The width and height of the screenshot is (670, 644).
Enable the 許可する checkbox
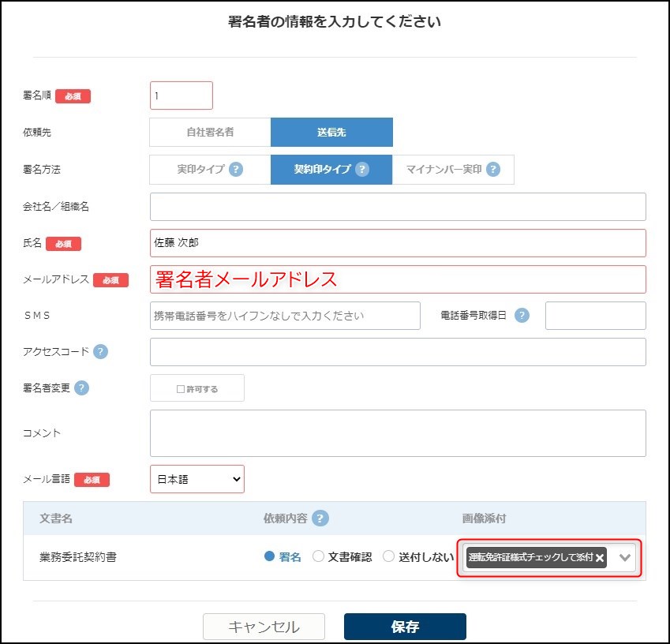(x=178, y=388)
